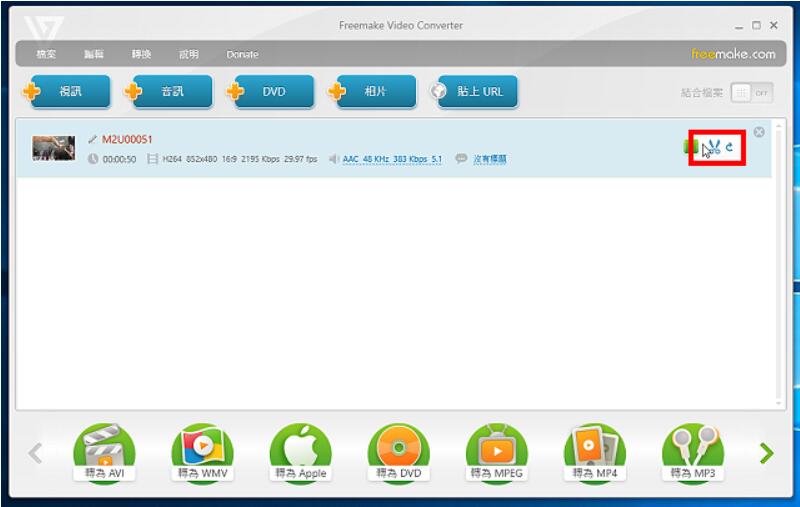Open the 說明 menu
The width and height of the screenshot is (800, 507).
[189, 54]
